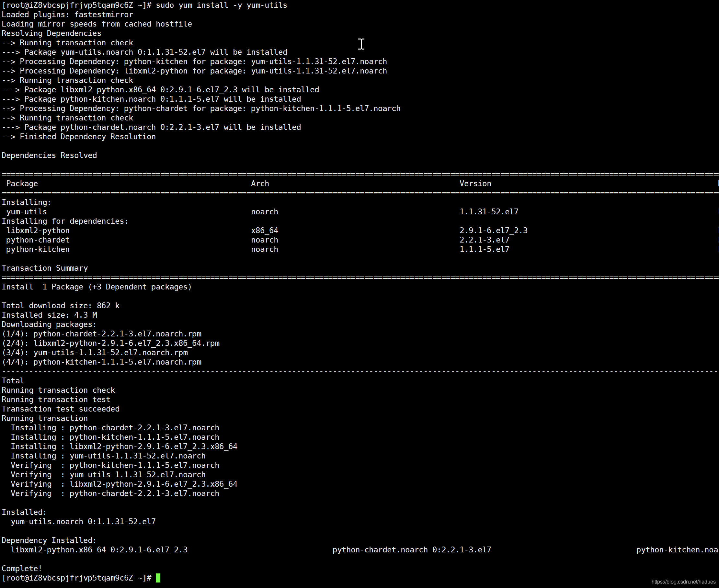Click 'Verifying : yum-utils-1.1.31-52.el7.noarch'

[108, 475]
